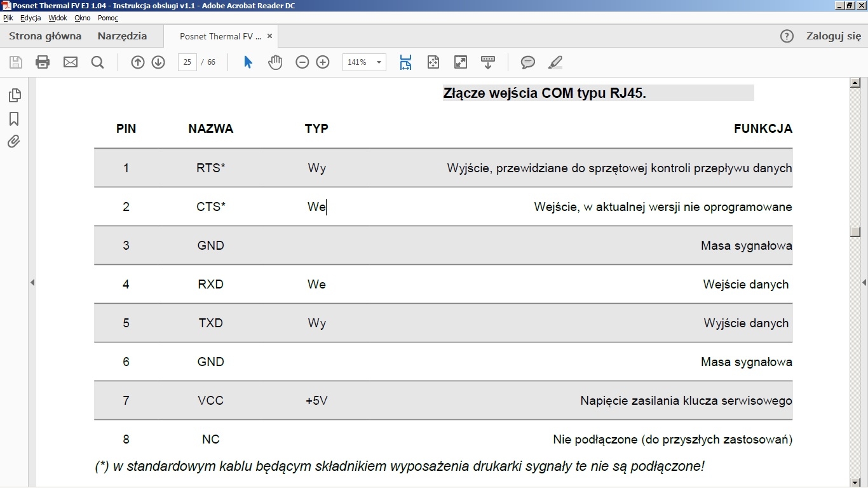Zoom in with the plus icon
868x488 pixels.
[x=323, y=62]
